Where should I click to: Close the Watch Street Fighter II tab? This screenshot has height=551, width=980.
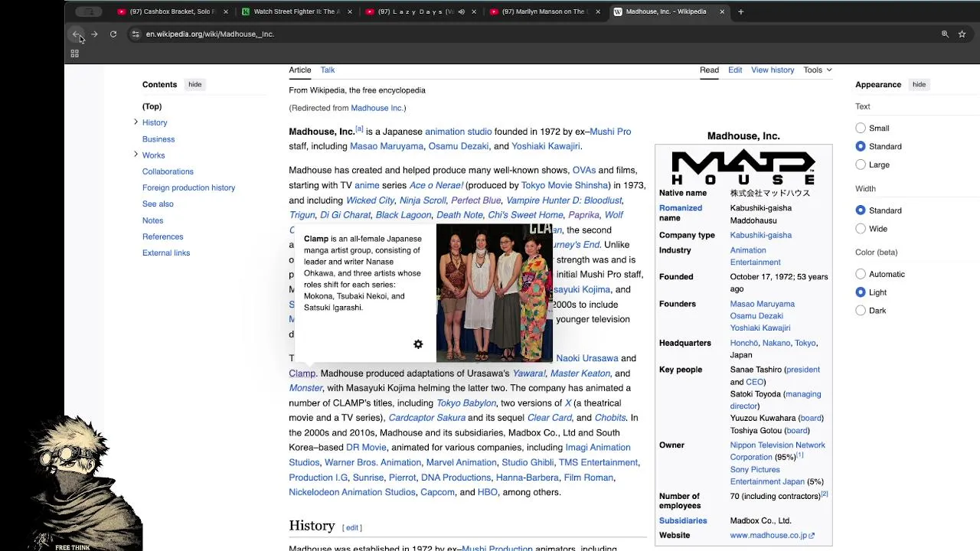pyautogui.click(x=350, y=11)
